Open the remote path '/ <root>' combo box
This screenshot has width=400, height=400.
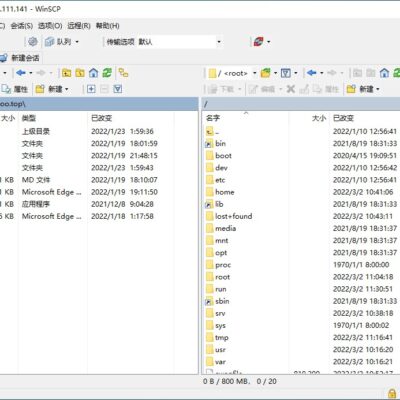[x=232, y=73]
